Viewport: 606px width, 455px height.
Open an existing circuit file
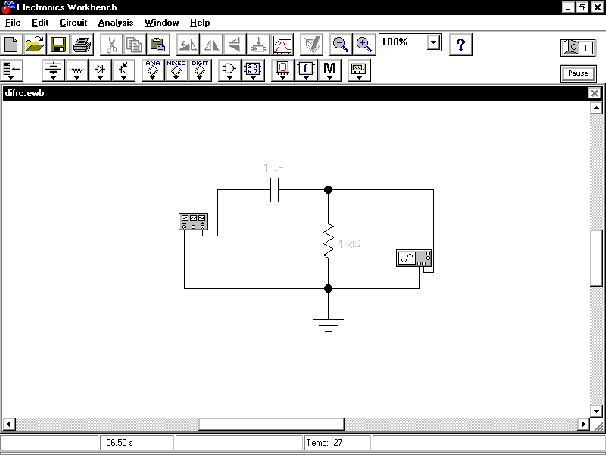tap(35, 44)
